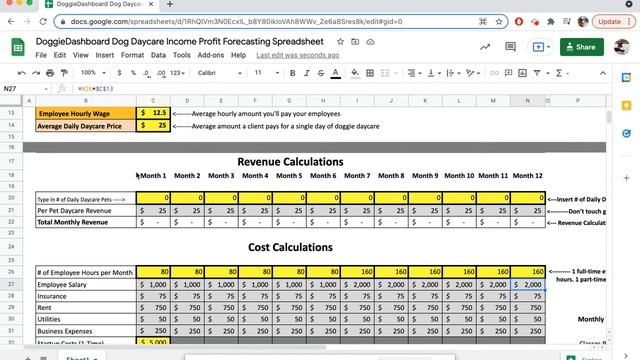The width and height of the screenshot is (640, 360).
Task: Open the Google Sheets home icon
Action: pyautogui.click(x=18, y=47)
